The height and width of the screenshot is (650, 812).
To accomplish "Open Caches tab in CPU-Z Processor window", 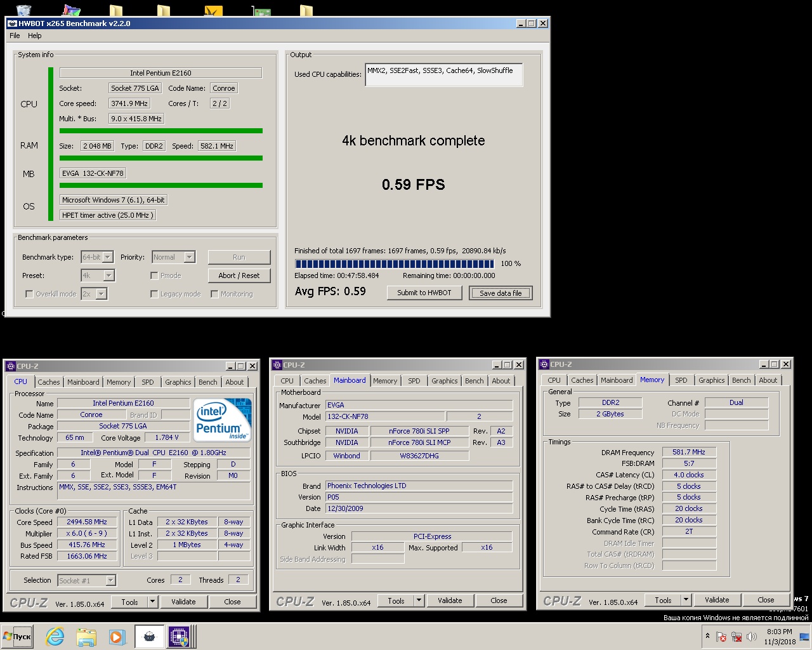I will coord(48,382).
